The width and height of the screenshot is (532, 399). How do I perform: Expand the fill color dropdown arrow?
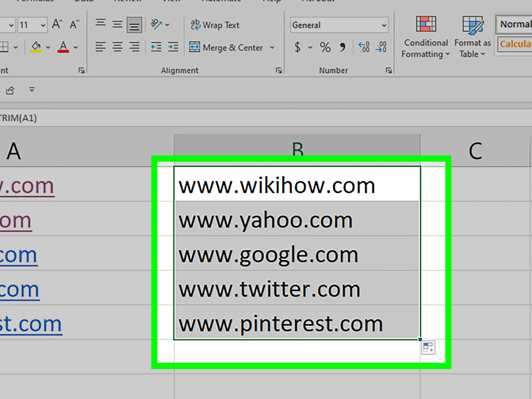click(x=48, y=47)
